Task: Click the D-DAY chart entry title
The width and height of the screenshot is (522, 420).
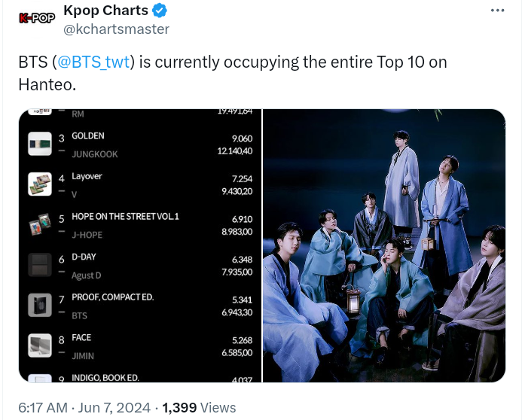Action: click(x=84, y=257)
